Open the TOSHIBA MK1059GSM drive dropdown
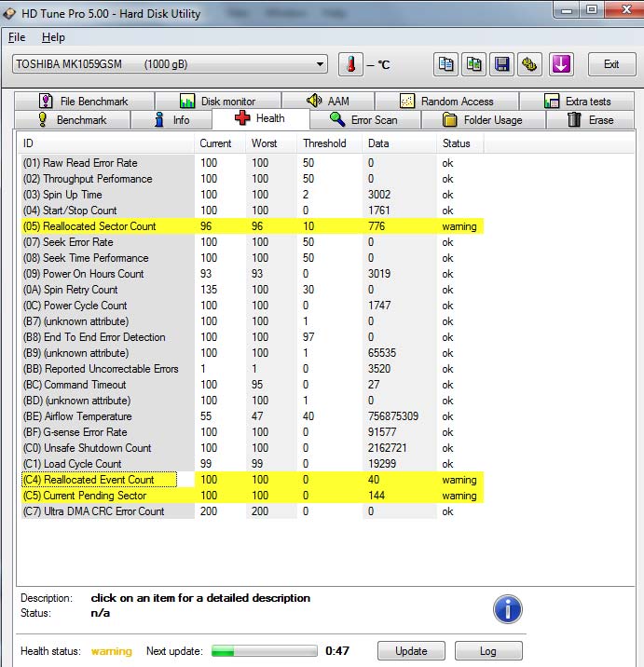This screenshot has width=644, height=667. 170,64
